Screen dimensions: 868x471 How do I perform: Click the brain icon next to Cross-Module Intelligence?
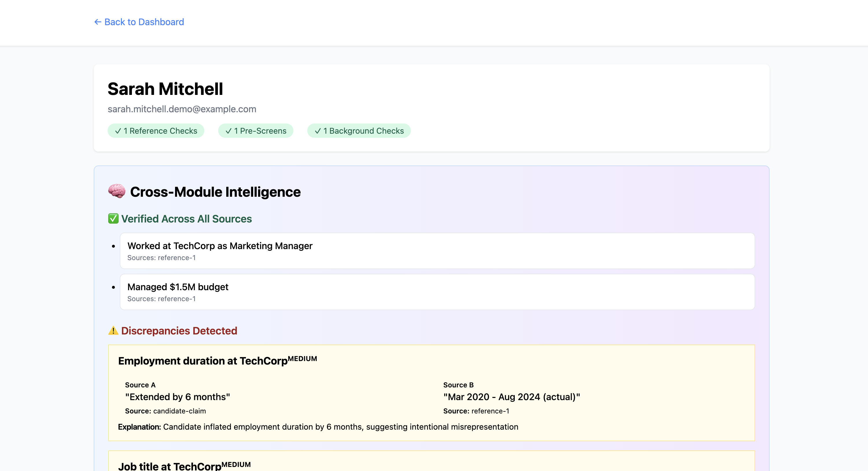pyautogui.click(x=116, y=192)
